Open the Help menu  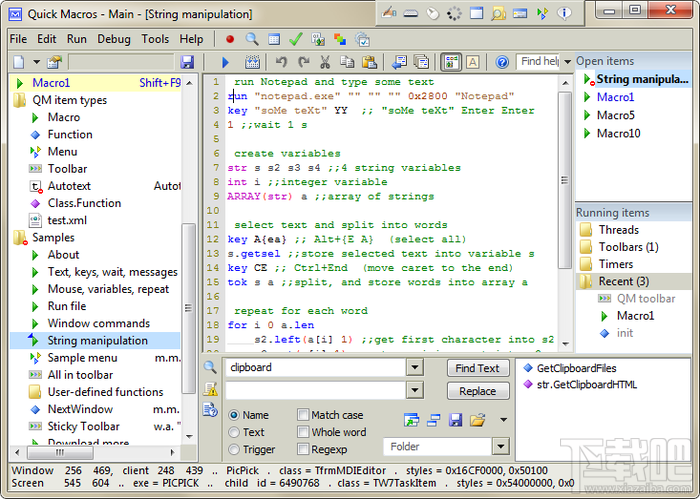[x=192, y=39]
